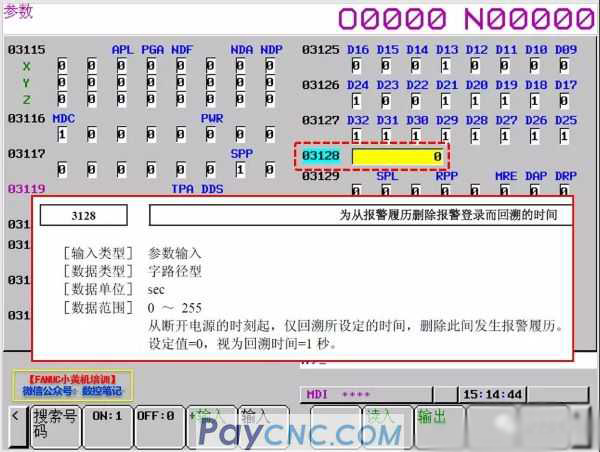Screen dimensions: 600x452
Task: Select parameter number 03119 label
Action: click(x=26, y=188)
